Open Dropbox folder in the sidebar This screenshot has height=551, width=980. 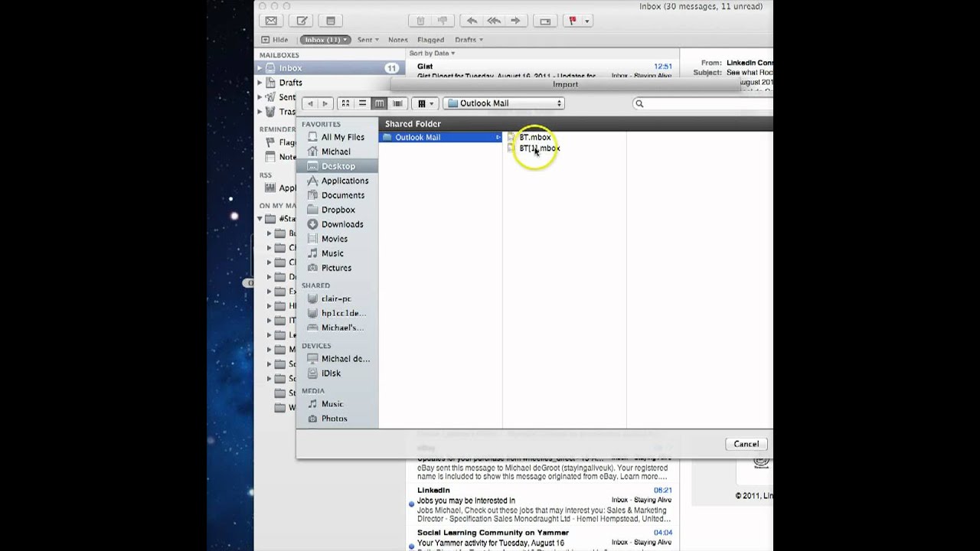pos(338,210)
